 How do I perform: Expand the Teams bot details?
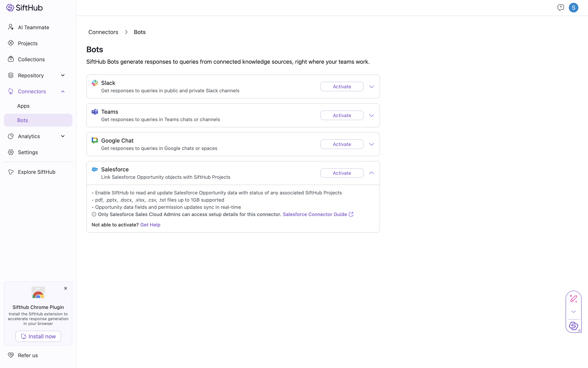click(371, 115)
